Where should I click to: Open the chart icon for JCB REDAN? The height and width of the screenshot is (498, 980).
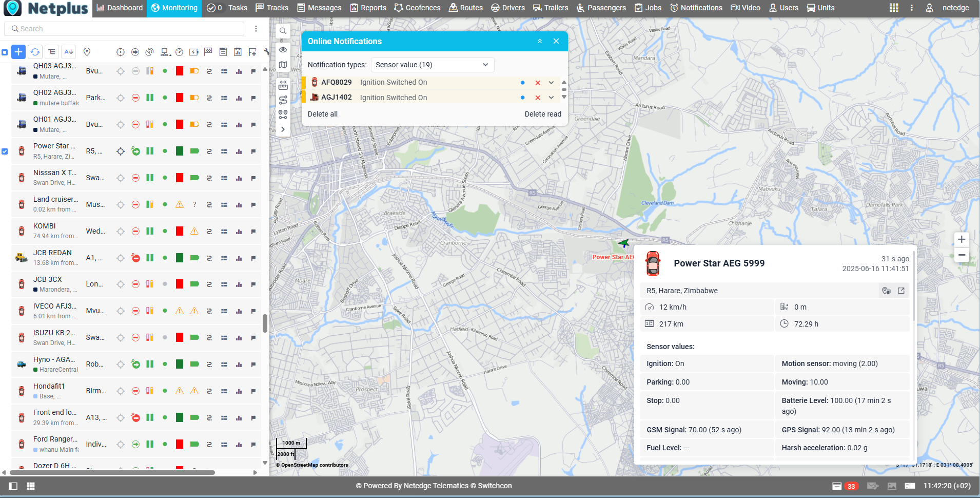pyautogui.click(x=239, y=258)
